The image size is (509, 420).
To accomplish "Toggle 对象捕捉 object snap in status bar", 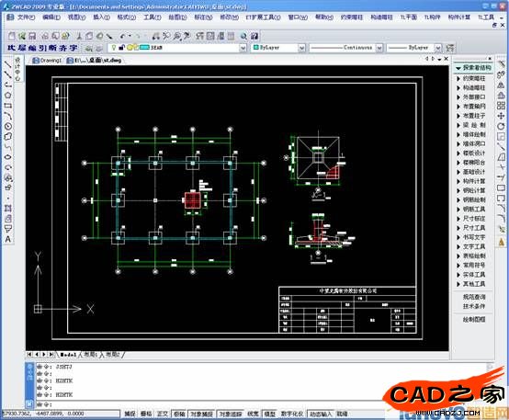I will click(201, 414).
